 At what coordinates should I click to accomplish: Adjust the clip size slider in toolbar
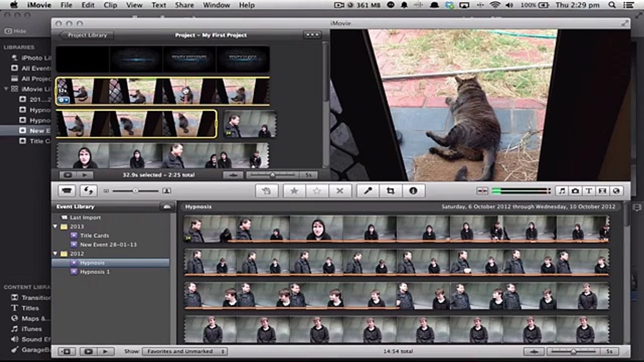click(x=135, y=191)
